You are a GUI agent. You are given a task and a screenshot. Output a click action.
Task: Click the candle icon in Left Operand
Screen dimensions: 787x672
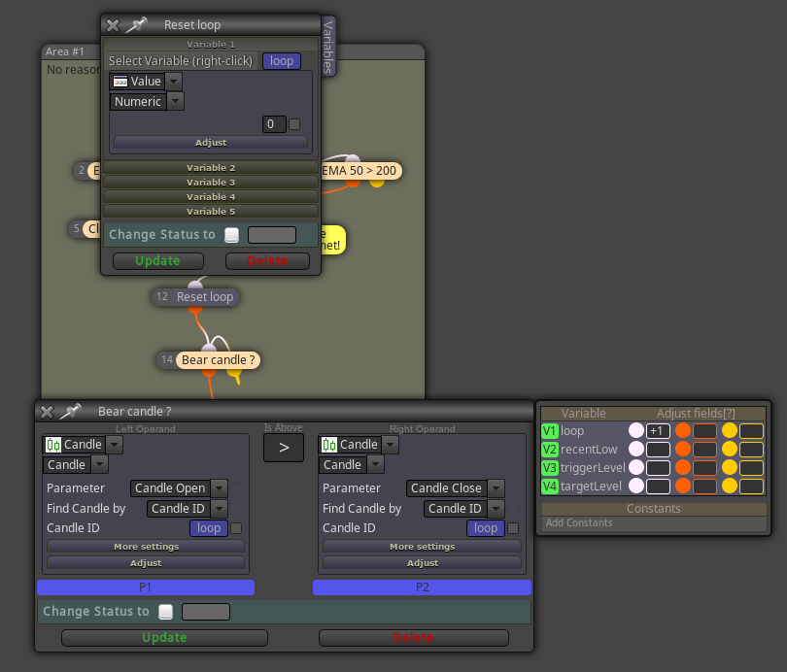click(x=53, y=445)
